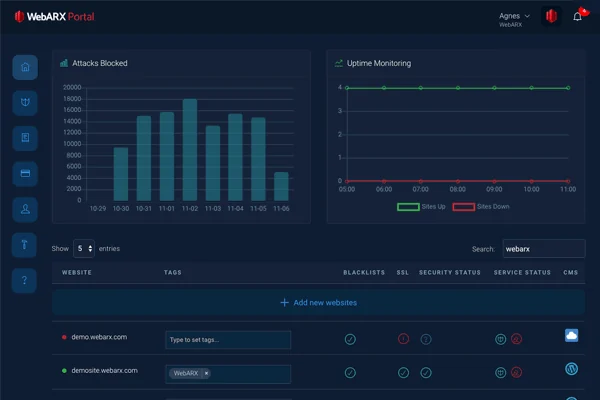
Task: Click Add new websites
Action: [x=318, y=302]
